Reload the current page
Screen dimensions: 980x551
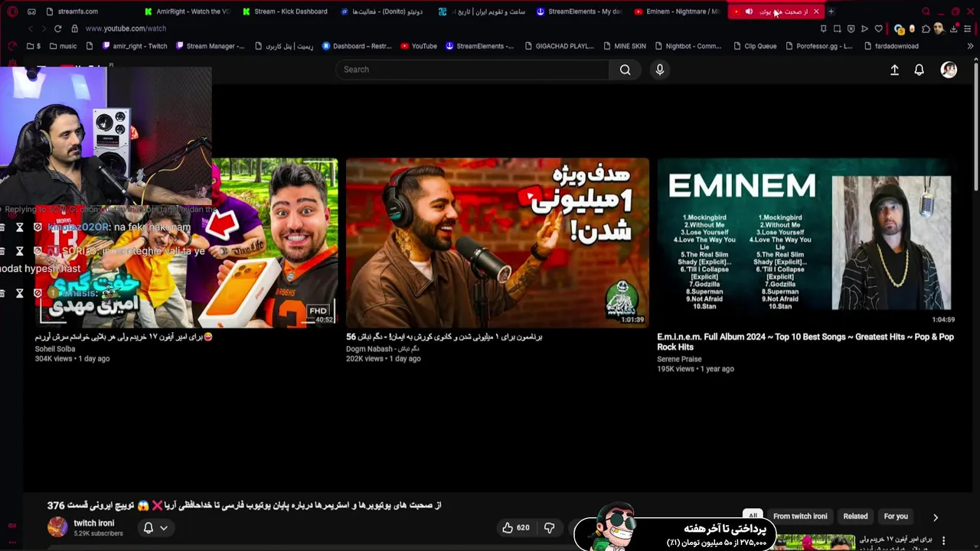(x=57, y=28)
